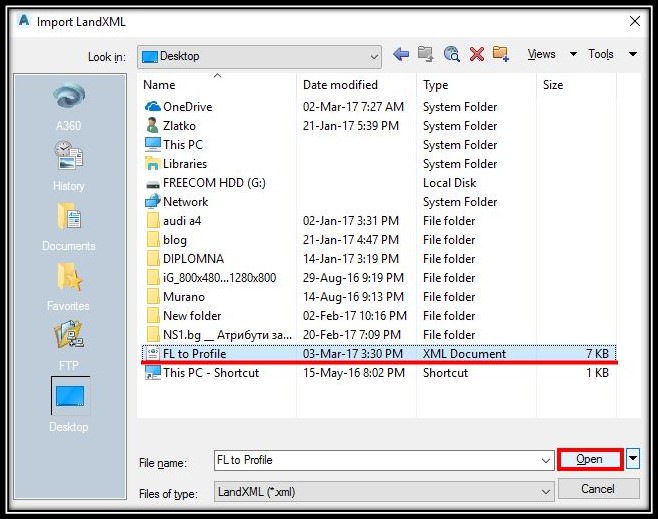Go to Documents in places sidebar
Screen dimensions: 658x519
pyautogui.click(x=69, y=227)
